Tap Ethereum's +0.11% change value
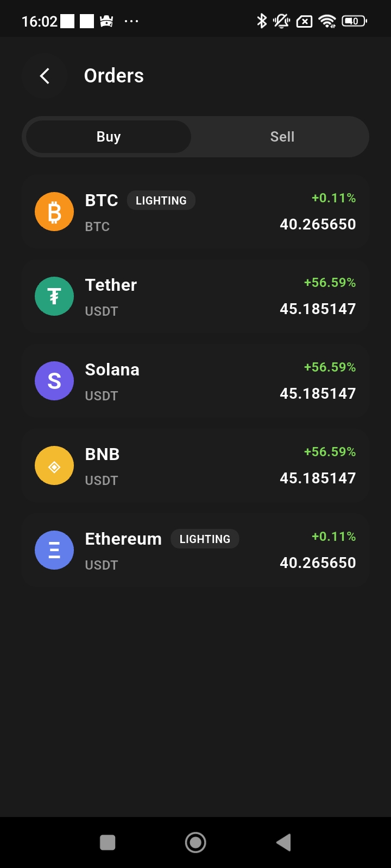Viewport: 391px width, 868px height. click(x=333, y=537)
